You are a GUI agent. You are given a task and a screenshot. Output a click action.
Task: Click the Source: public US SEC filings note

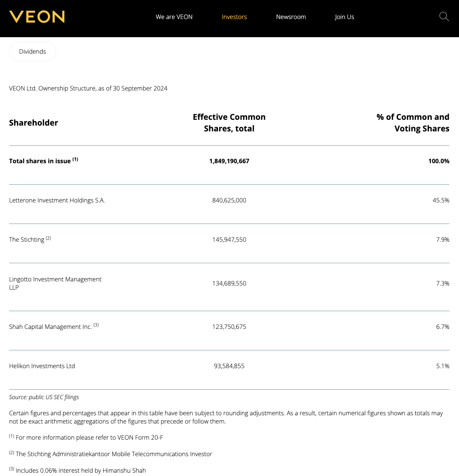(x=44, y=397)
